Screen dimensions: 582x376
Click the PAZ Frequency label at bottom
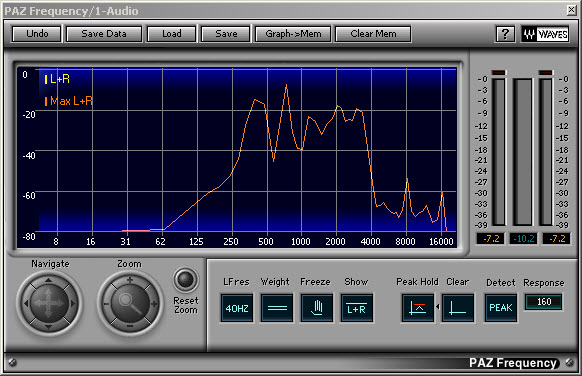[513, 363]
